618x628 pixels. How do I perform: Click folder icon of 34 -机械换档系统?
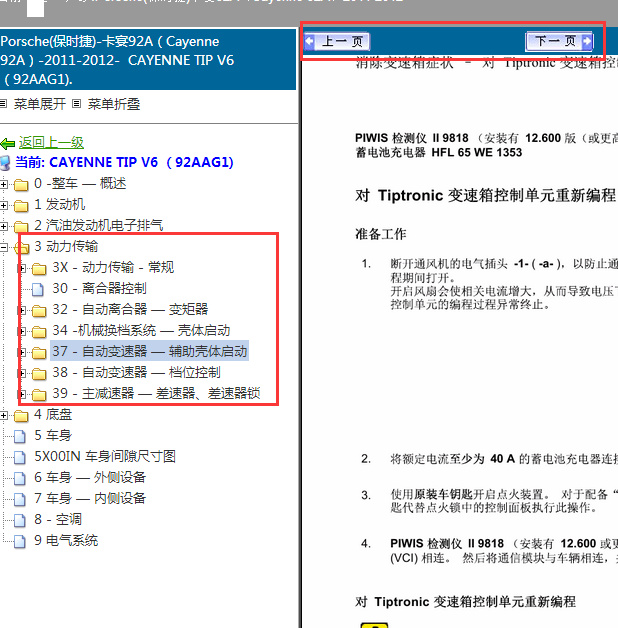(39, 332)
